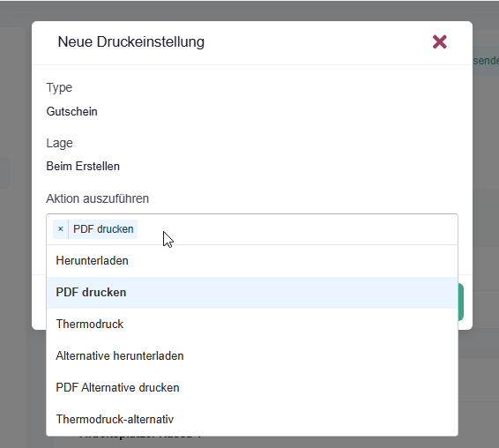This screenshot has height=448, width=499.
Task: Focus the Aktion auszuführen multiselect field
Action: point(252,229)
